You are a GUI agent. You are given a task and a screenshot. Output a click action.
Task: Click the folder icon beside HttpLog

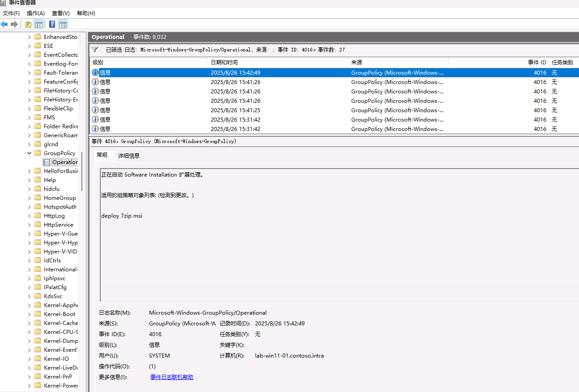tap(38, 215)
